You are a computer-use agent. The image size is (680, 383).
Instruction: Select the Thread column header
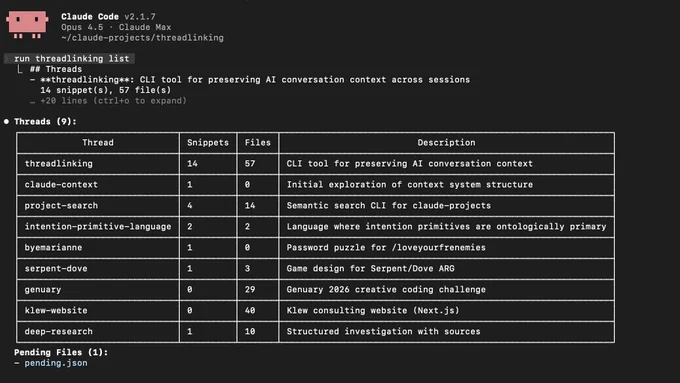(x=98, y=143)
